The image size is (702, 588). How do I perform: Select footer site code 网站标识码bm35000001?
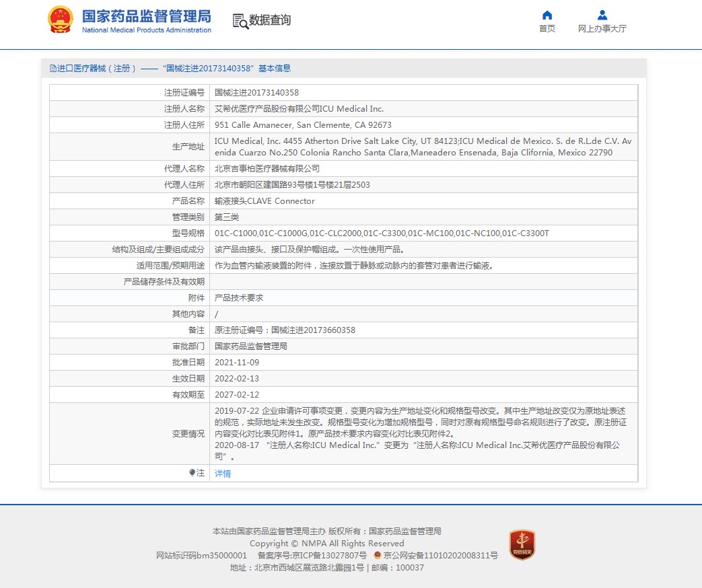201,555
